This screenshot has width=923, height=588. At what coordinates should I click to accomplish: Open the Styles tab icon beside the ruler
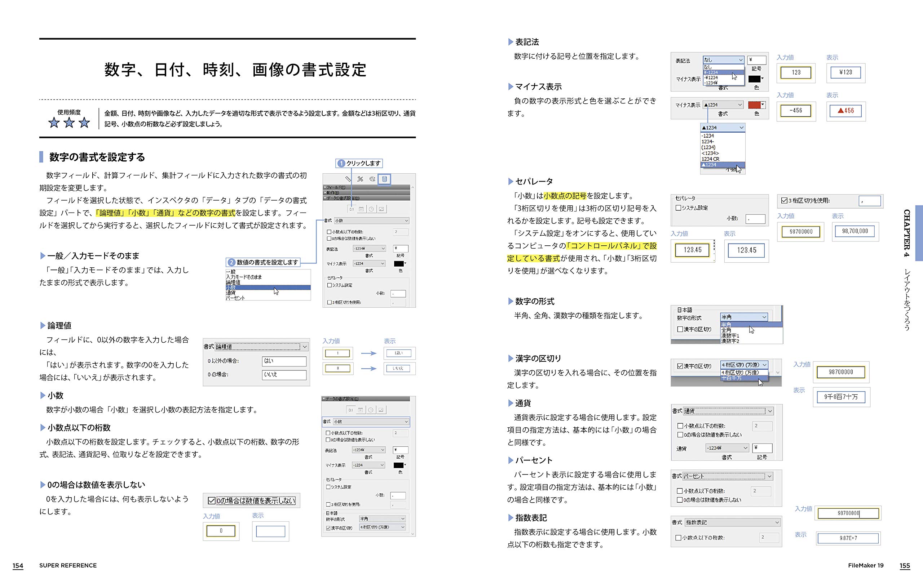360,179
